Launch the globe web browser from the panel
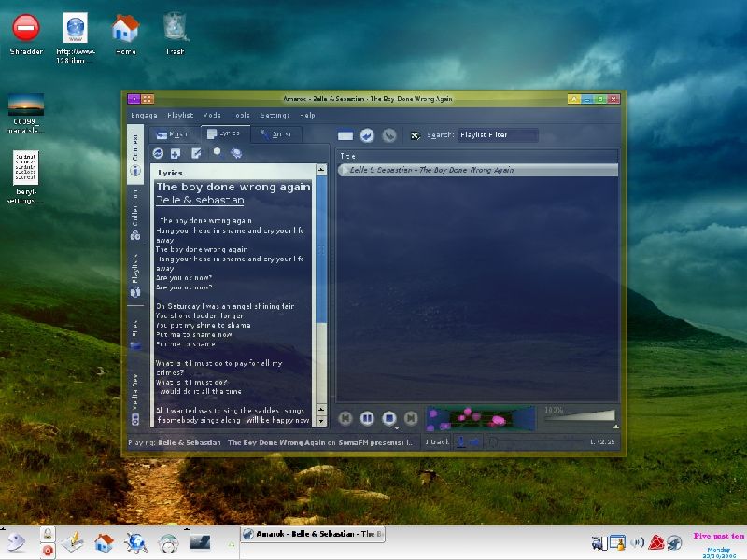 (135, 542)
